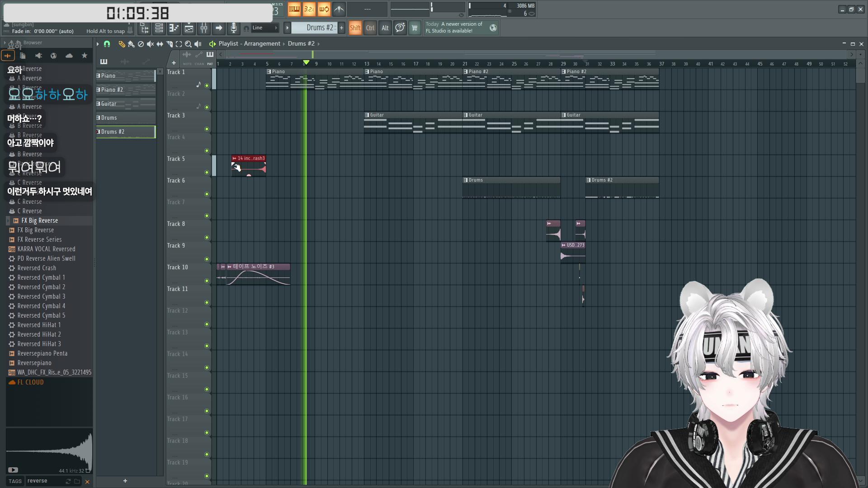Open the Line snap dropdown
Screen dimensions: 868x488
(265, 28)
